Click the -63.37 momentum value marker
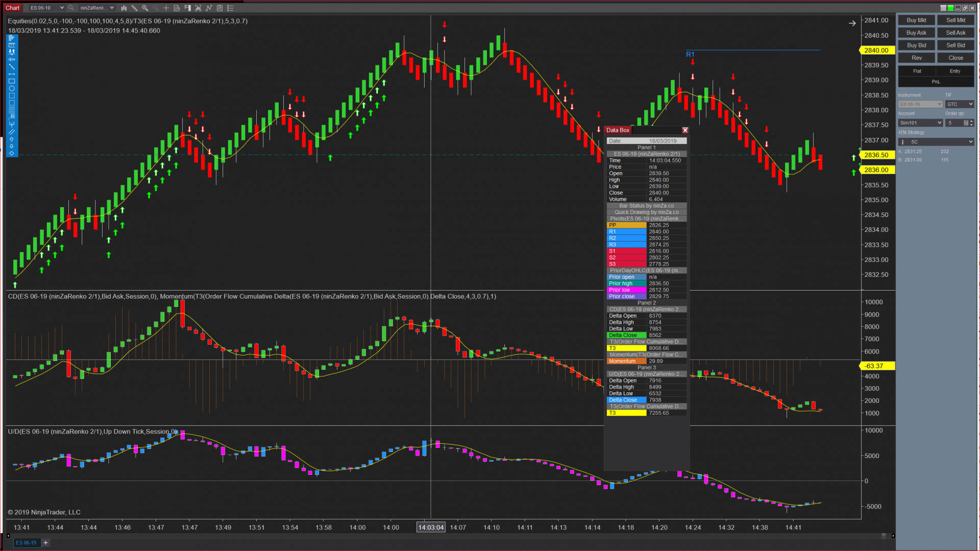The image size is (980, 551). pos(877,366)
